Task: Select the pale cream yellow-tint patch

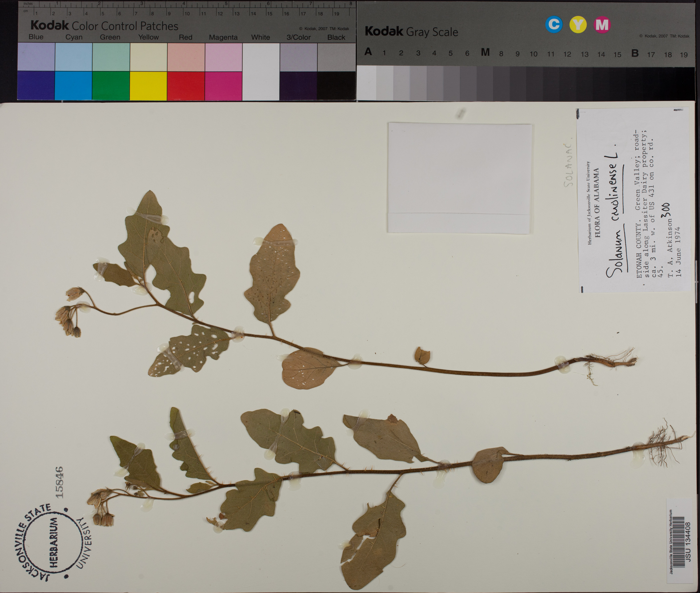Action: coord(148,57)
